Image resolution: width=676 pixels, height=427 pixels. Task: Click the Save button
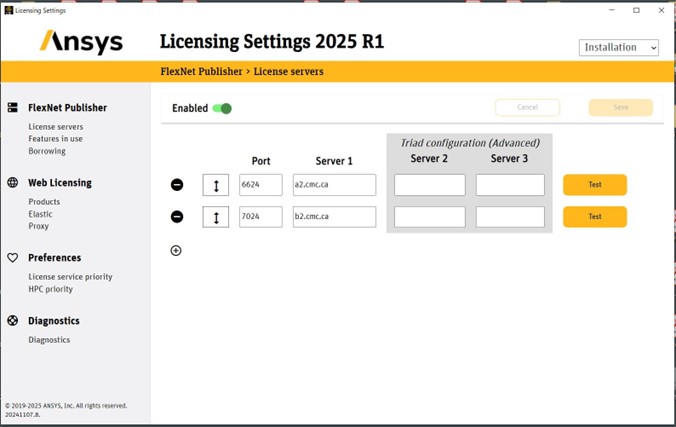pyautogui.click(x=621, y=107)
